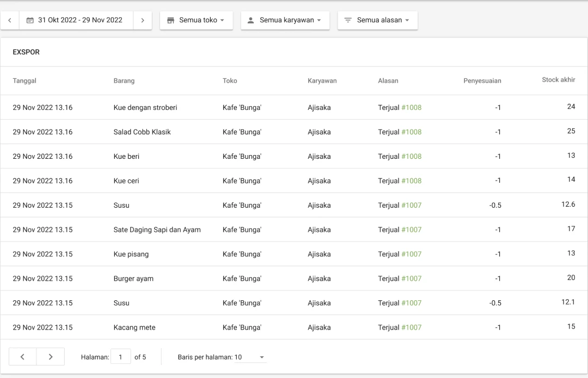This screenshot has height=378, width=588.
Task: Select the Penyesuaian column header
Action: click(x=482, y=80)
